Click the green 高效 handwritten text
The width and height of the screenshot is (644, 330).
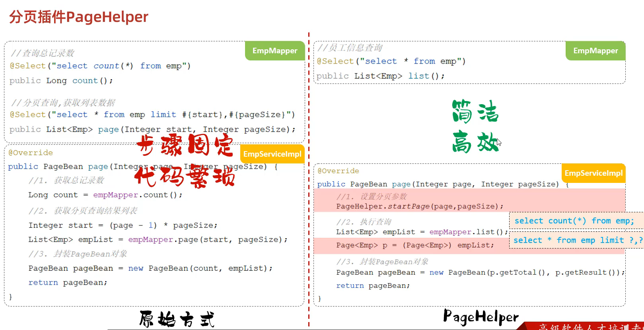coord(475,142)
